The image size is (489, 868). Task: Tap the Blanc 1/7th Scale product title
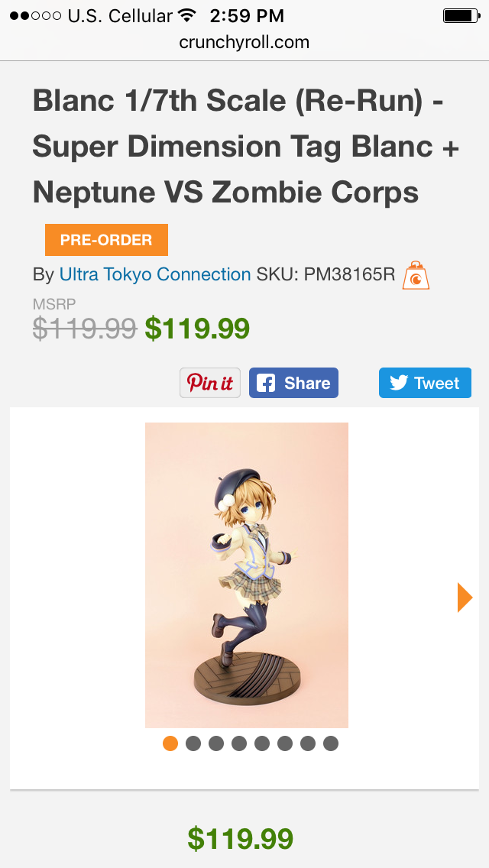coord(244,147)
